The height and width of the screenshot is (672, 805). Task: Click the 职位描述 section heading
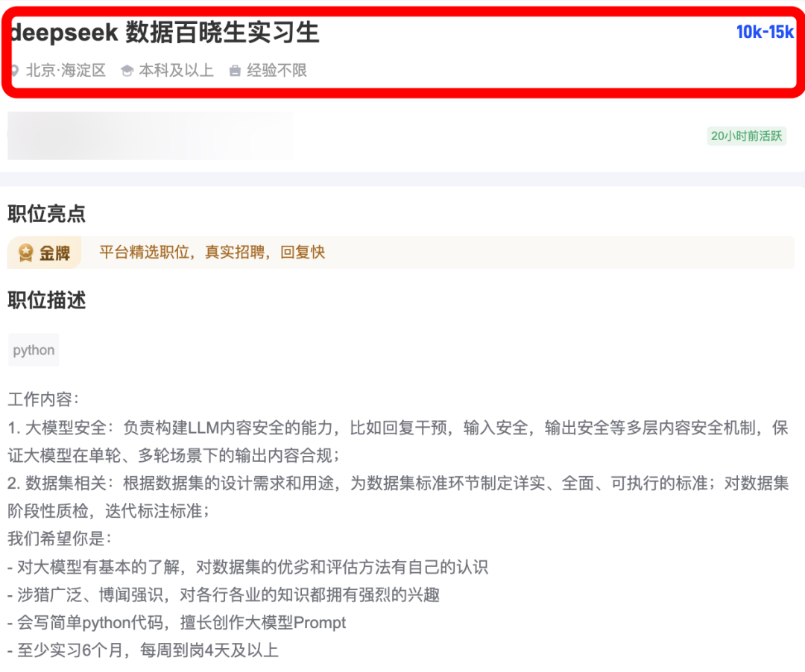(x=47, y=300)
